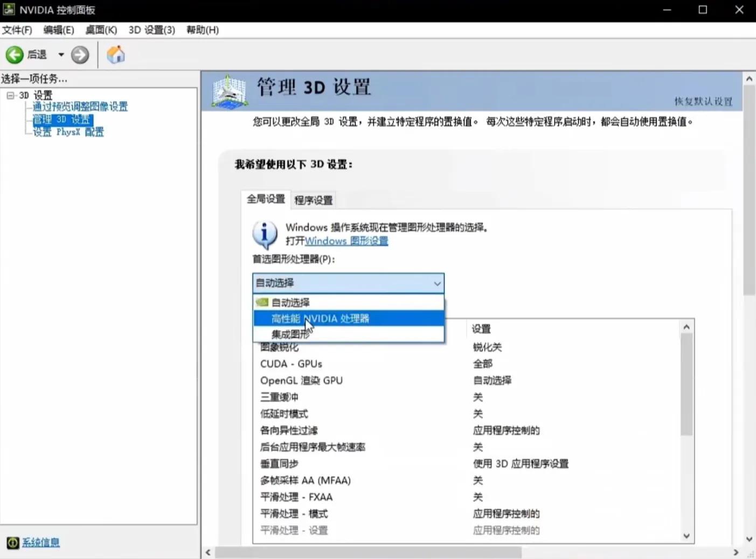
Task: Open the Windows 图形设置 link
Action: pyautogui.click(x=346, y=241)
